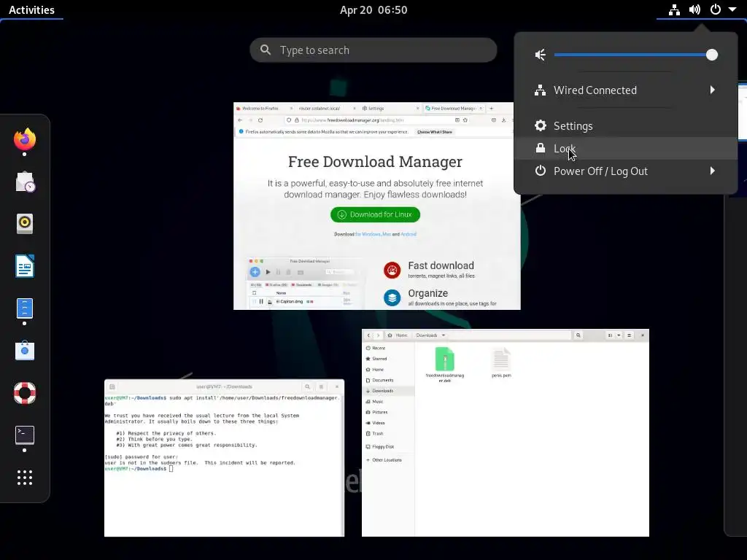Viewport: 747px width, 560px height.
Task: Mute using the speaker icon beside volume slider
Action: coord(541,55)
